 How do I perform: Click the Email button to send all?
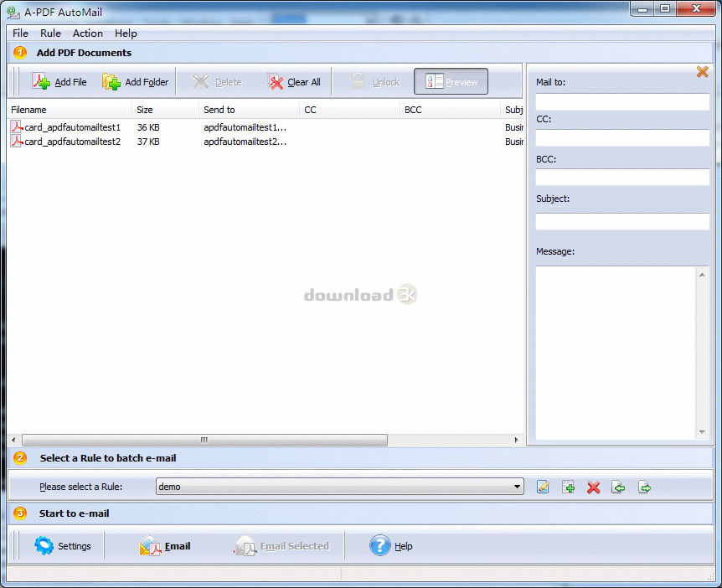pyautogui.click(x=165, y=546)
